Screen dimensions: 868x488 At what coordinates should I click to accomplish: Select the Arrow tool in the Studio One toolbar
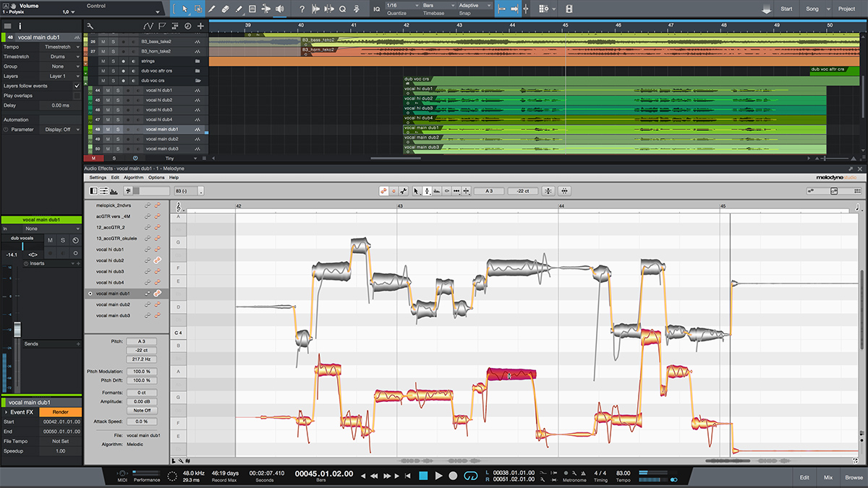pos(184,9)
